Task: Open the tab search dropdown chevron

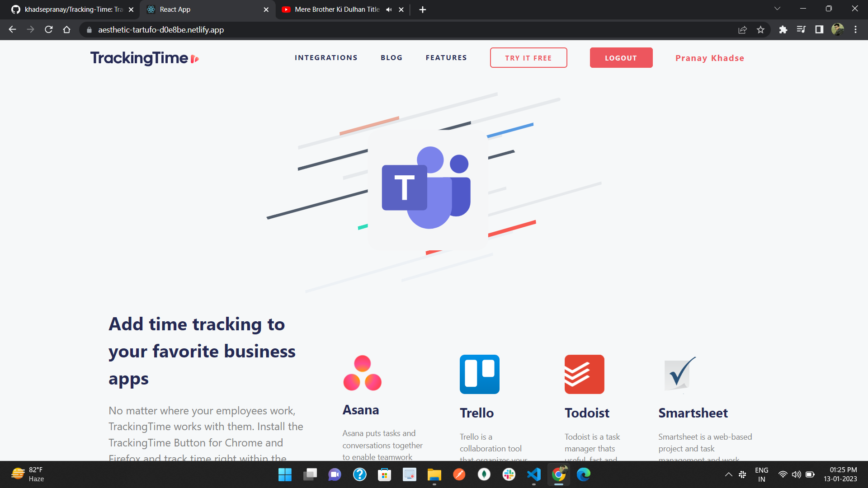Action: click(x=777, y=9)
